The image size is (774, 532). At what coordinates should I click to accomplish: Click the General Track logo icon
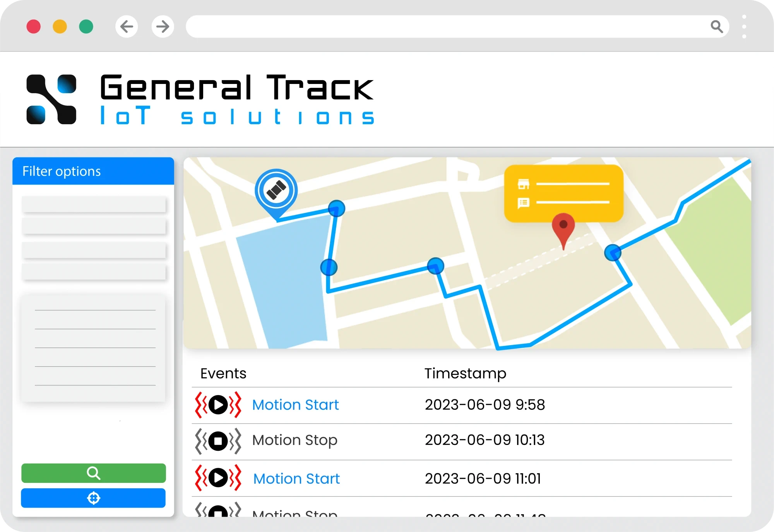tap(51, 99)
